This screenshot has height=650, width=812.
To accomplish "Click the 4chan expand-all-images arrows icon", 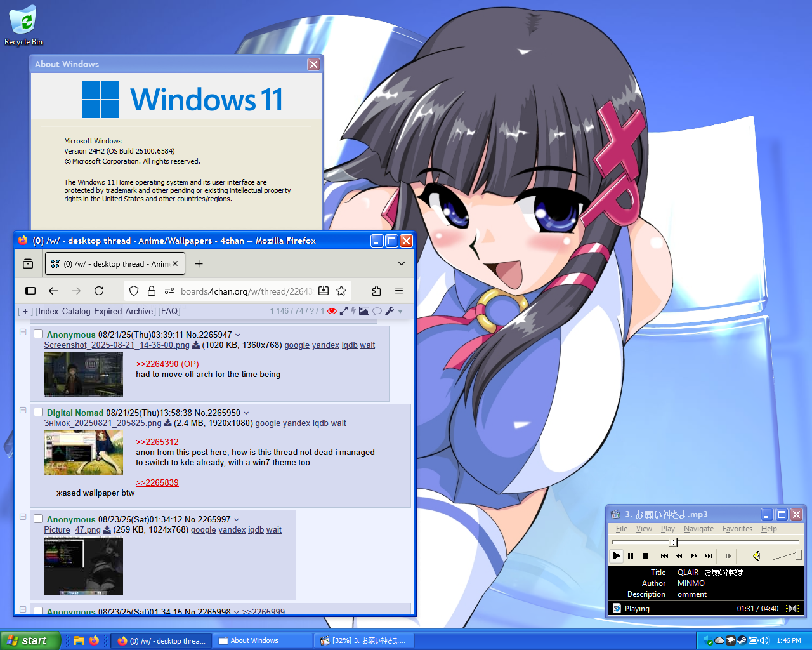I will pyautogui.click(x=344, y=311).
